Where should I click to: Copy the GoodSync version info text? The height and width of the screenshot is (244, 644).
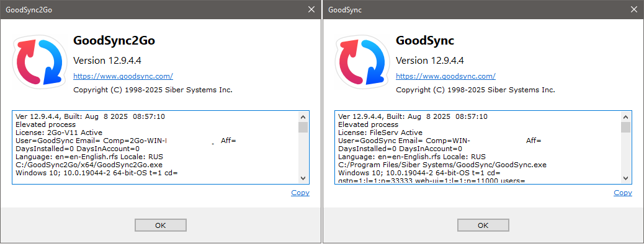623,193
